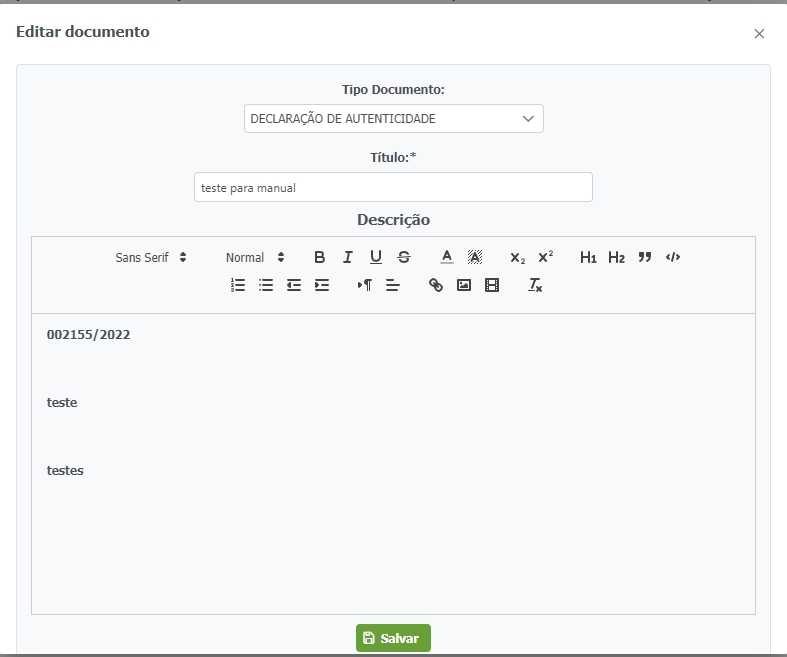
Task: Open the text color picker
Action: [447, 257]
